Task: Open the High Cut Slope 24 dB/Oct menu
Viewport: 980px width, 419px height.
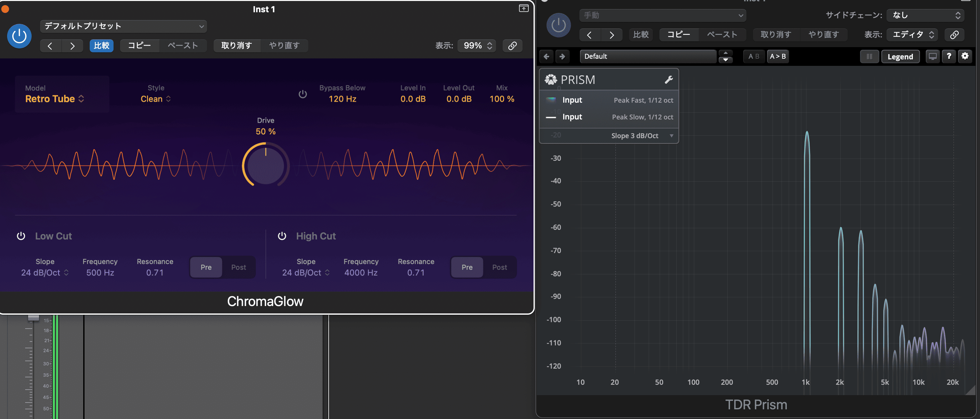Action: [306, 272]
